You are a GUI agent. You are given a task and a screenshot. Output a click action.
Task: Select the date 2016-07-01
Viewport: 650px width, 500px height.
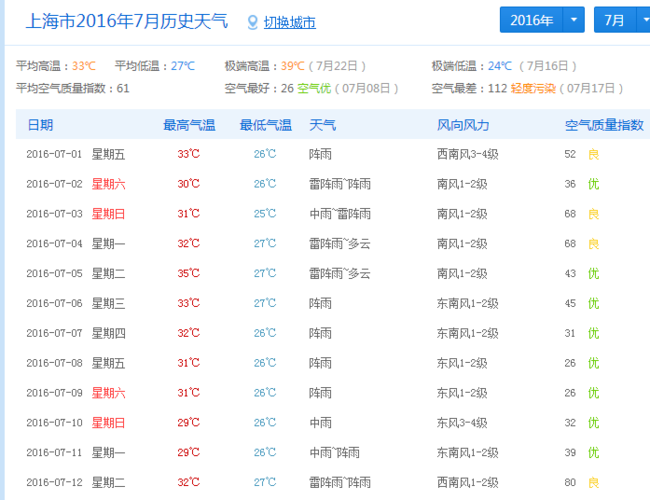click(x=54, y=154)
